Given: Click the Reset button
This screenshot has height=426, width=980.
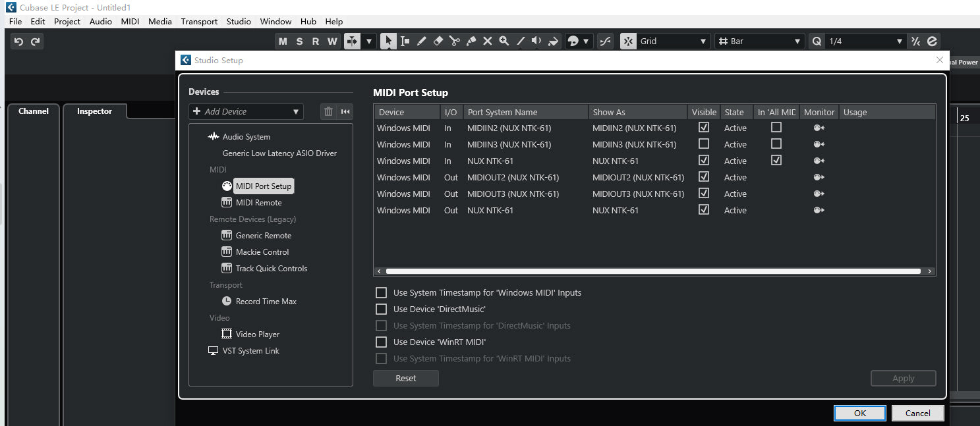Looking at the screenshot, I should coord(405,378).
